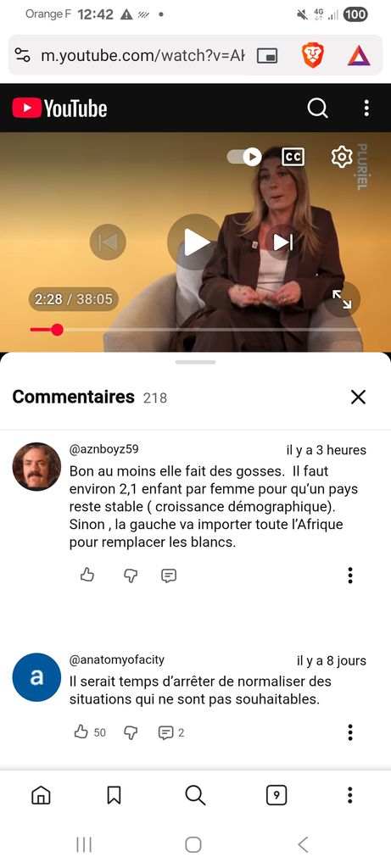Close the Commentaires panel
Viewport: 391px width, 868px height.
click(x=358, y=397)
